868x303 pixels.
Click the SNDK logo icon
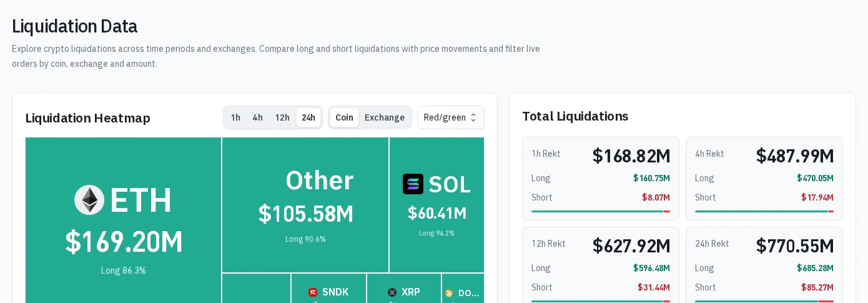coord(313,292)
